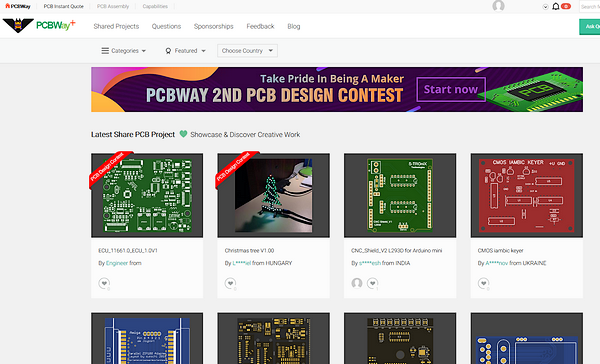600x364 pixels.
Task: Open the PCB Instant Quote link
Action: tap(64, 7)
